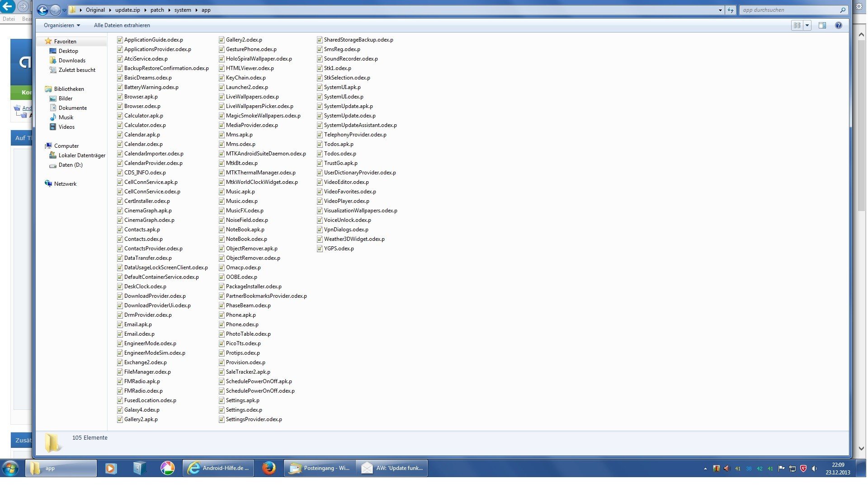Click the 'app durchsuchen' search field
The image size is (868, 488).
[789, 10]
